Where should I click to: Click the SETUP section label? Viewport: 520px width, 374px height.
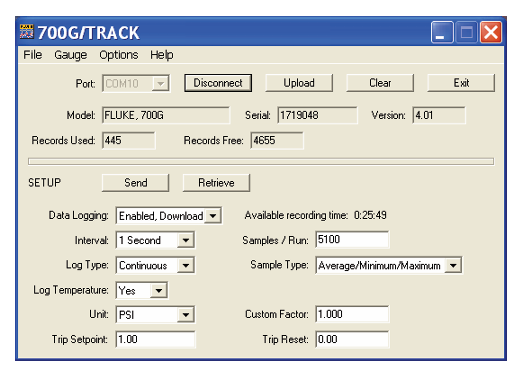(44, 183)
